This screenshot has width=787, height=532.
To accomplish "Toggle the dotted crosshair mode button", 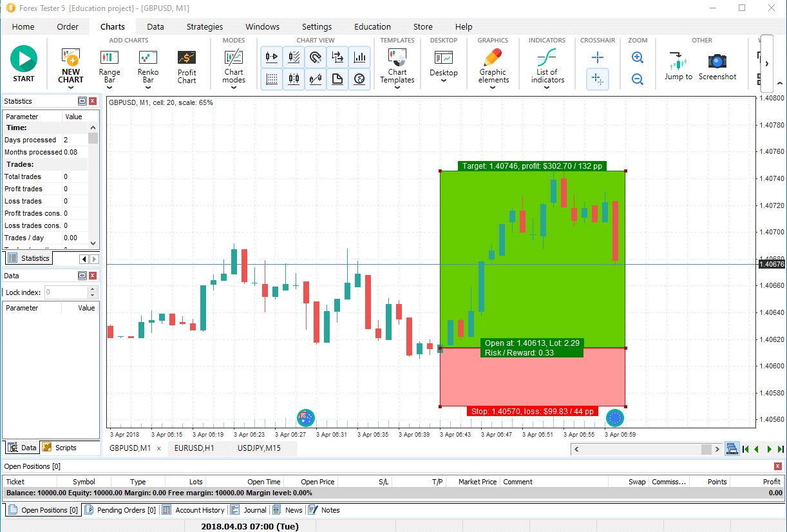I will coord(597,79).
